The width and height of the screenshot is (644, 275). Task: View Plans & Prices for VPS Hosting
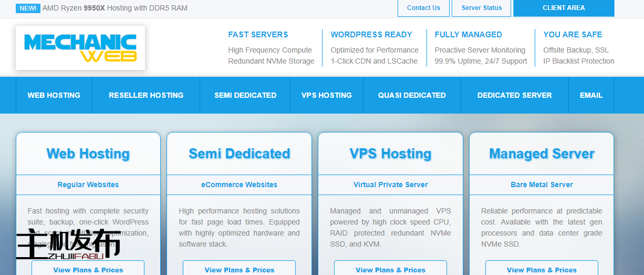(x=390, y=269)
